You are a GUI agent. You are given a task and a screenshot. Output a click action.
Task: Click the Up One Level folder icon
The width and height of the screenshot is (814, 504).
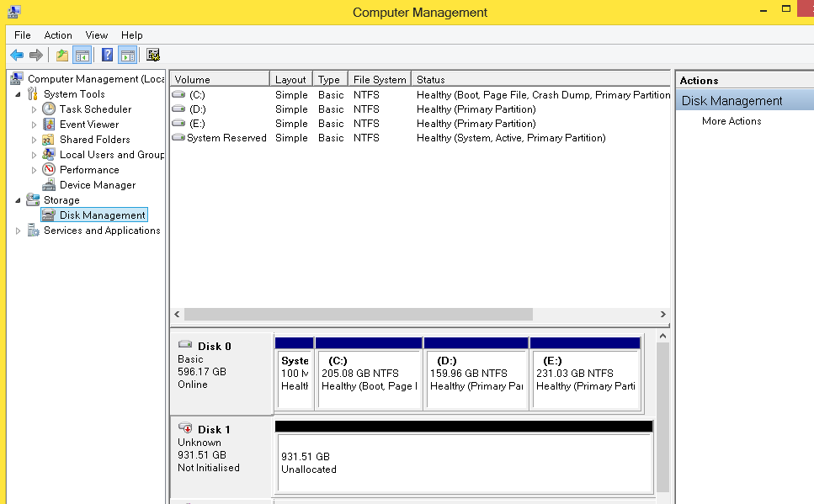point(61,56)
